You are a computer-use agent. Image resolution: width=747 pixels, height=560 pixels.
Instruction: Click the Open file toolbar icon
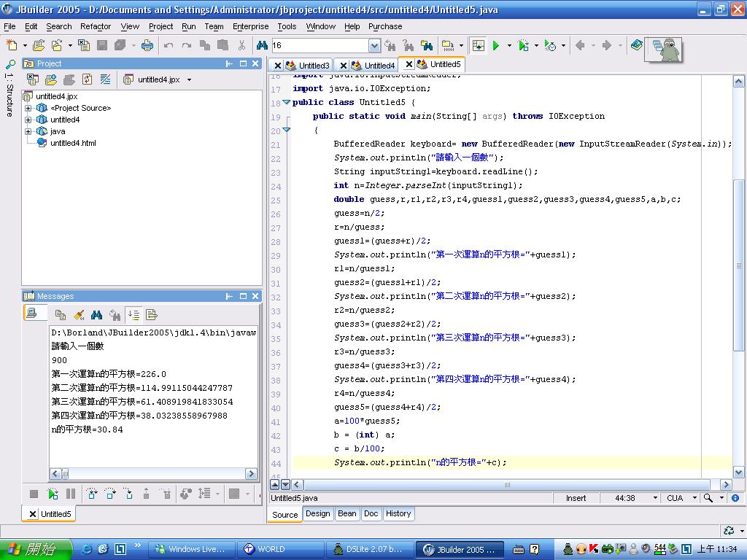pos(39,46)
